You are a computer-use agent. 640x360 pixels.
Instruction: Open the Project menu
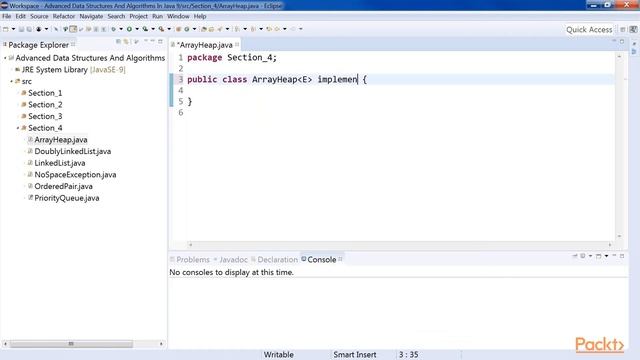point(138,16)
